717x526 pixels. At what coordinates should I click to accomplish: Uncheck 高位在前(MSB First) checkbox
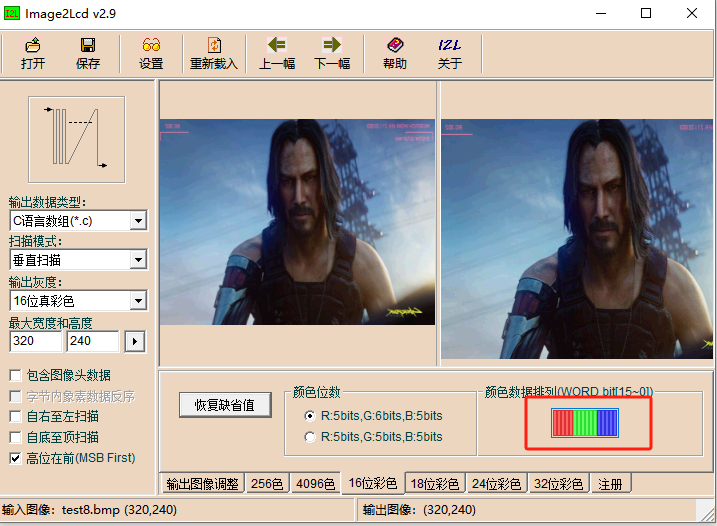click(15, 458)
